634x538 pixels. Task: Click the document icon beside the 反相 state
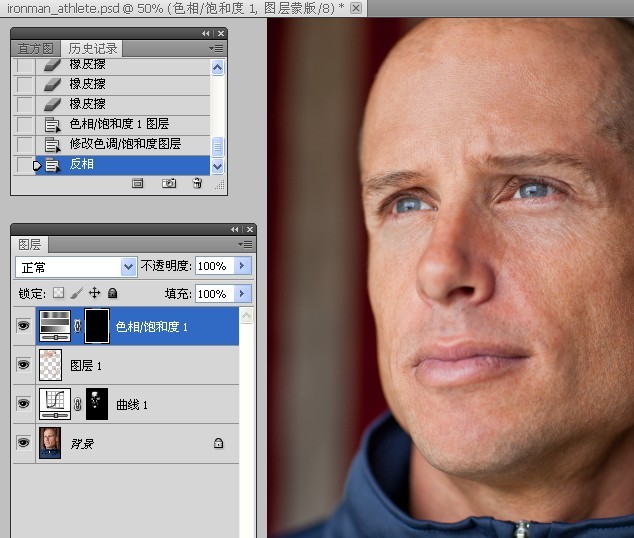pos(52,165)
